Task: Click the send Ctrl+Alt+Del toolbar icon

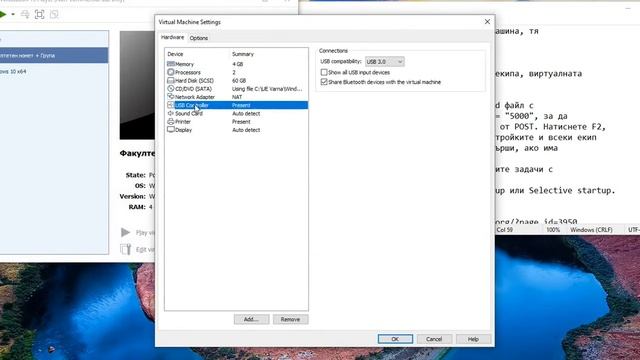Action: tap(25, 15)
